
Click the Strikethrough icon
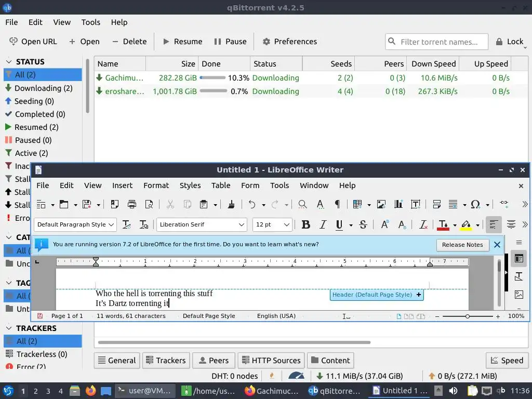point(363,224)
